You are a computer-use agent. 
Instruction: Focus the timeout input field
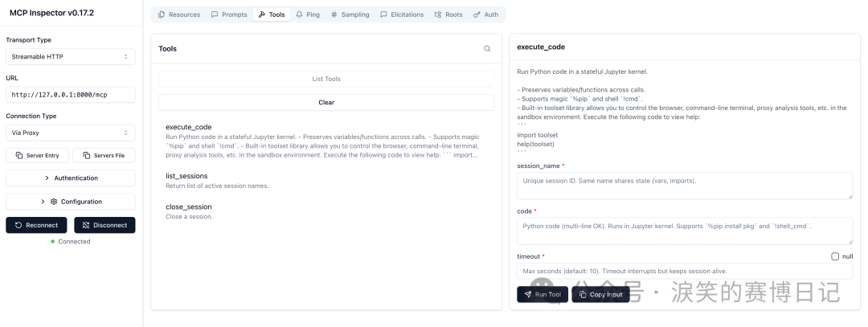685,271
